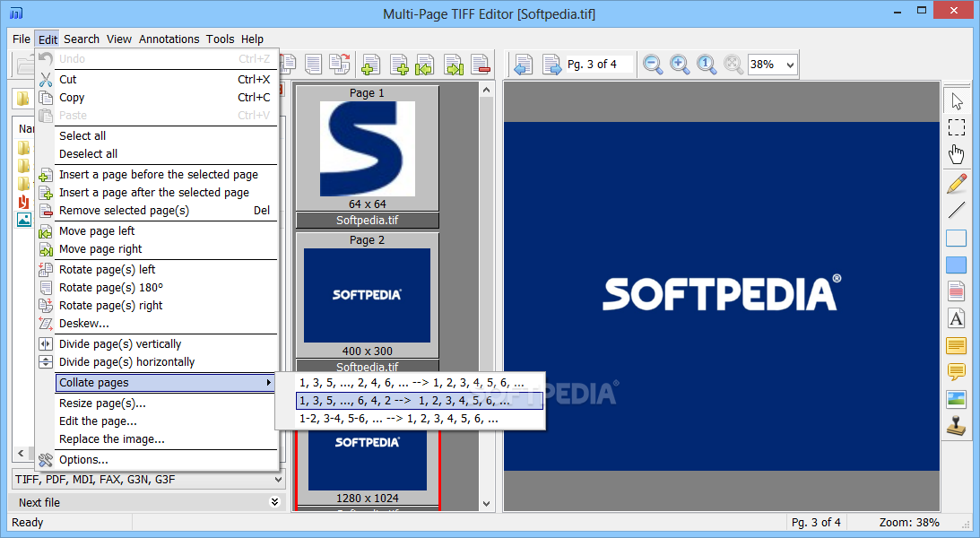Click thumbnail scrollbar down arrow
Screen dimensions: 980x538
[487, 504]
